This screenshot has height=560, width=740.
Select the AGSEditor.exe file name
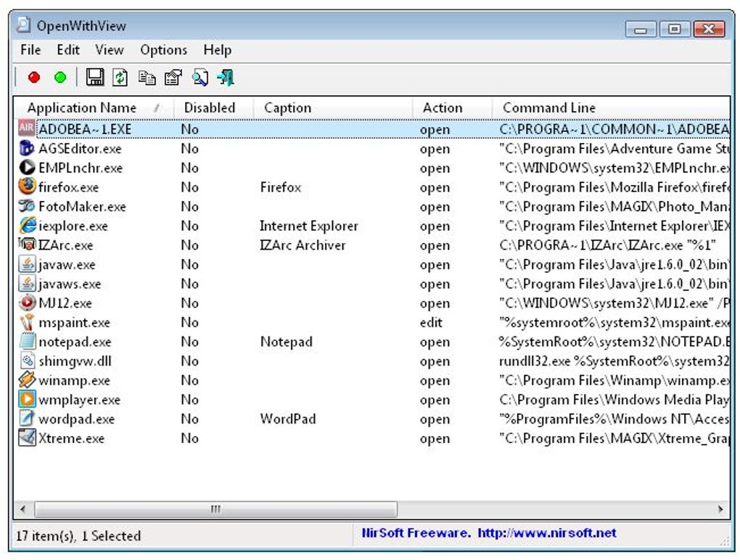coord(81,149)
